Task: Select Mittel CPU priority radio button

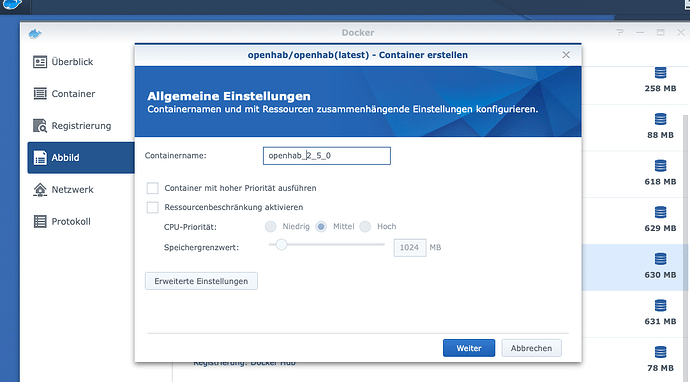Action: (x=321, y=227)
